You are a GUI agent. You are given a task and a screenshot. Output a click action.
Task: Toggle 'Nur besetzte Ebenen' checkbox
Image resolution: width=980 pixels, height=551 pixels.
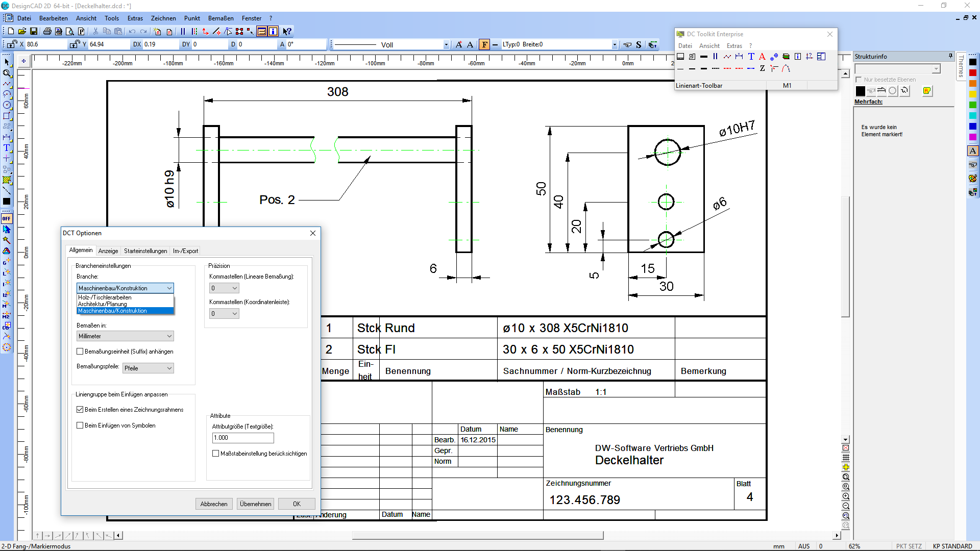click(859, 80)
